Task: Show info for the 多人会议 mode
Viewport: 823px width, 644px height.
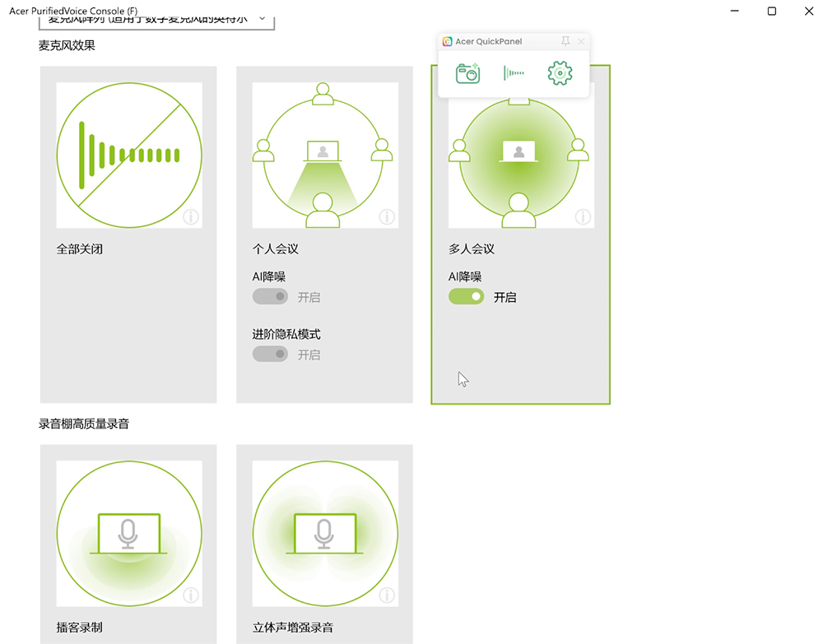Action: [583, 217]
